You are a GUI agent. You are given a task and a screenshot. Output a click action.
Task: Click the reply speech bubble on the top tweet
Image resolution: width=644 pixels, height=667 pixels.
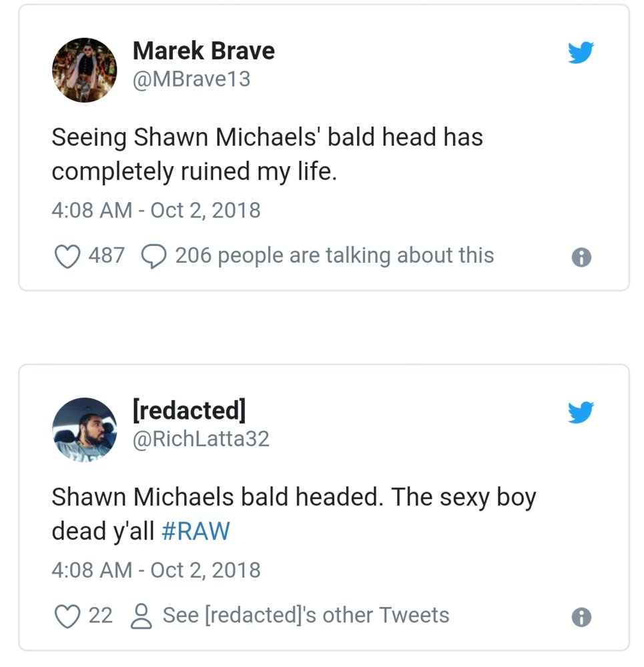point(154,255)
